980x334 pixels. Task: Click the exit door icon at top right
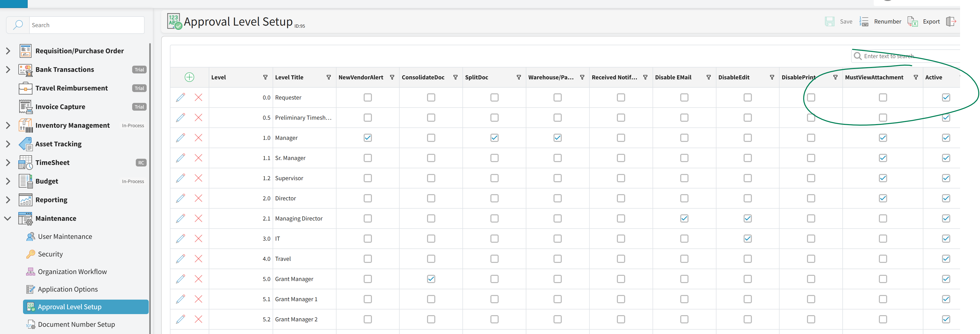951,22
